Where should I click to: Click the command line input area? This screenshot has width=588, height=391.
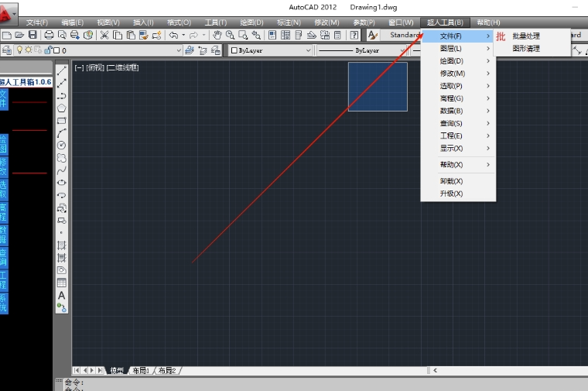(x=326, y=384)
